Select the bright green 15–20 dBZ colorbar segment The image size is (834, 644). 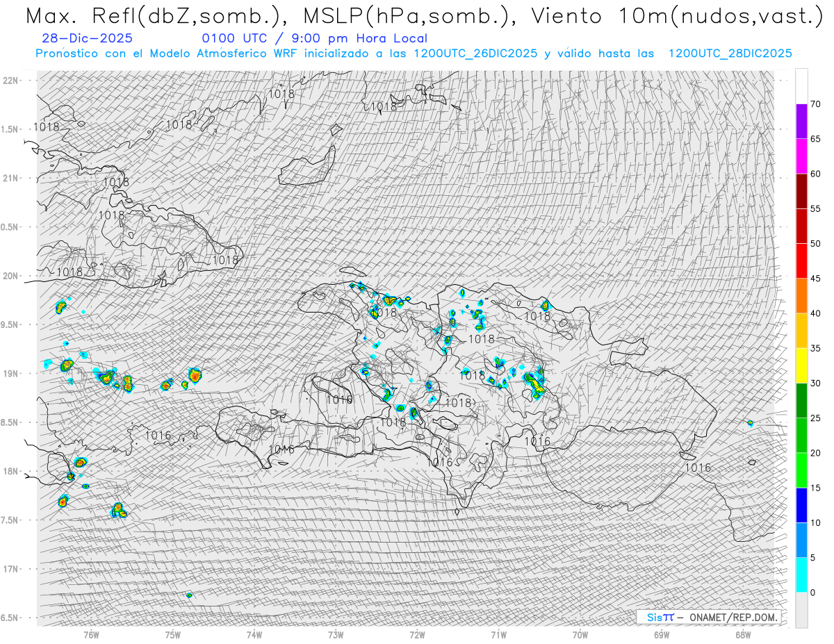[x=801, y=470]
